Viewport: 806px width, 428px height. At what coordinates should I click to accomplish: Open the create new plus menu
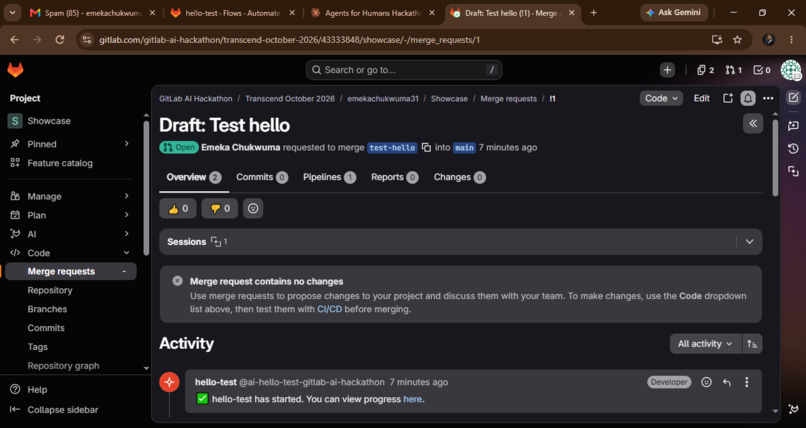[x=667, y=70]
